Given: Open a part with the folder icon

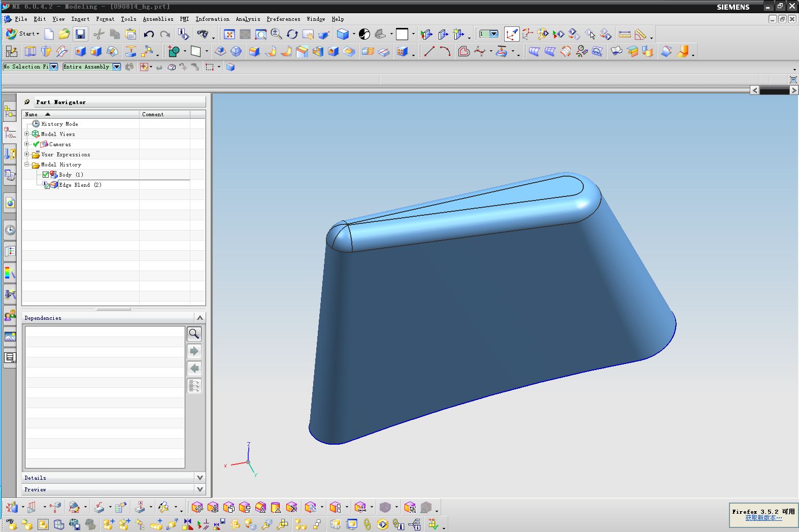Looking at the screenshot, I should pos(64,34).
